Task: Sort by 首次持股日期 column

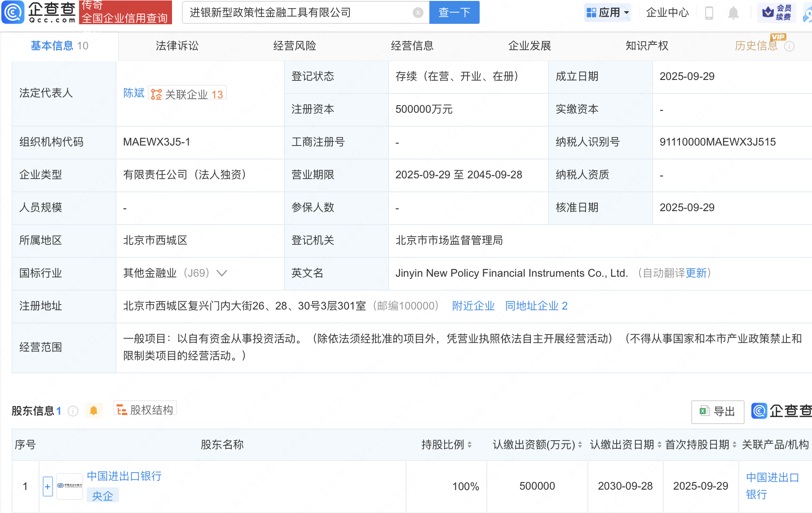Action: click(734, 445)
